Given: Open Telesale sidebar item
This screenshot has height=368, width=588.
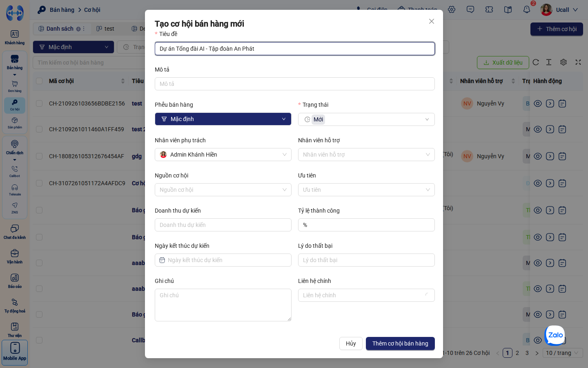Looking at the screenshot, I should [x=15, y=190].
